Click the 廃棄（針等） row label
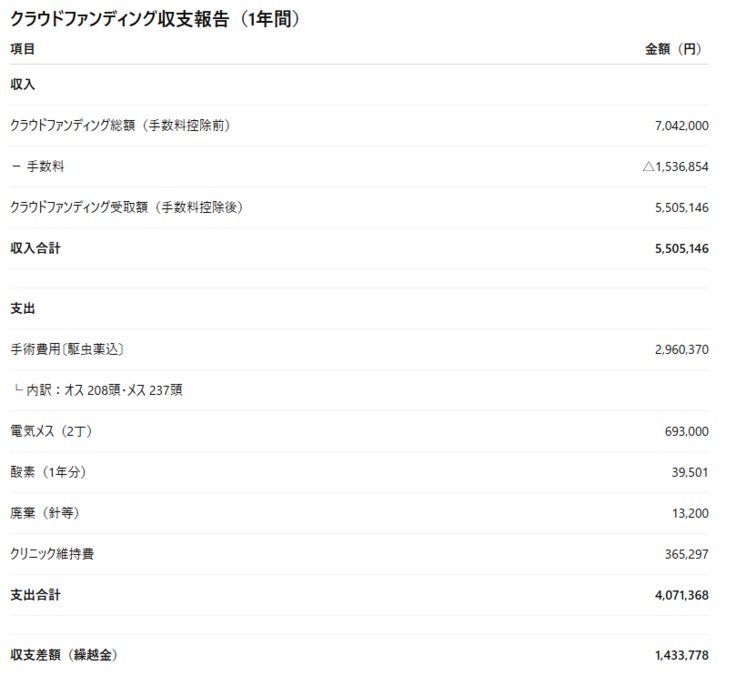Image resolution: width=736 pixels, height=676 pixels. [44, 513]
